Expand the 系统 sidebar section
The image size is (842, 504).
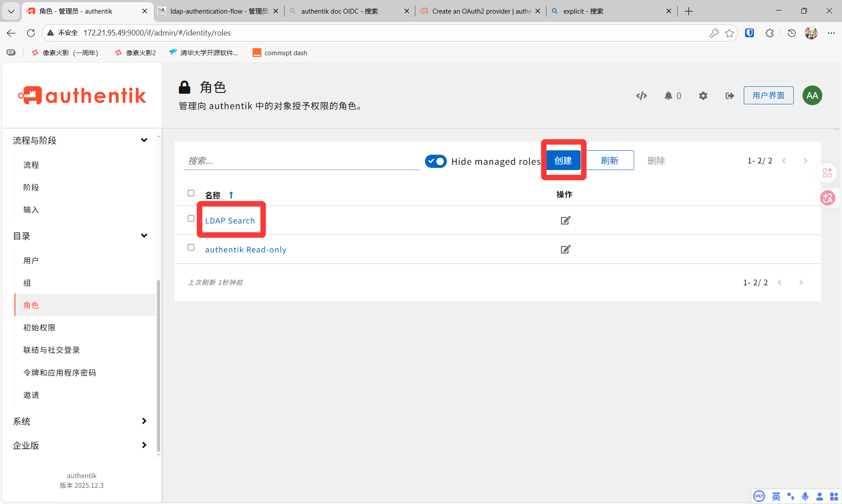coord(144,421)
